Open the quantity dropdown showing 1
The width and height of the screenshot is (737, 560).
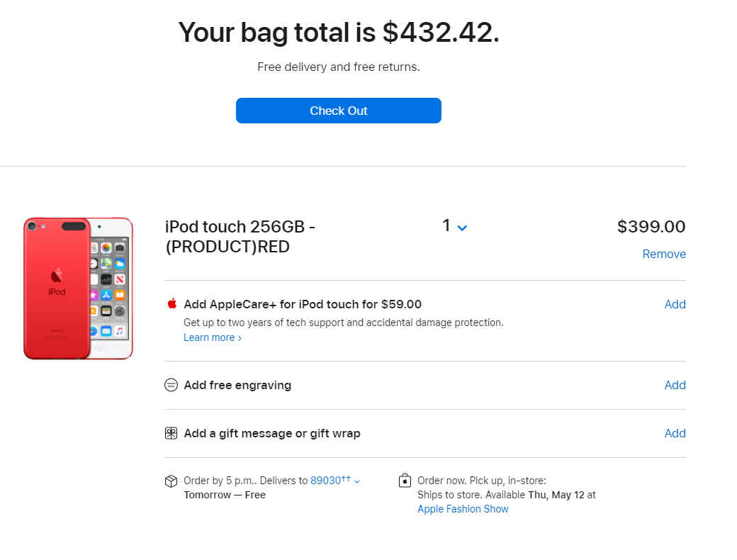(x=455, y=227)
